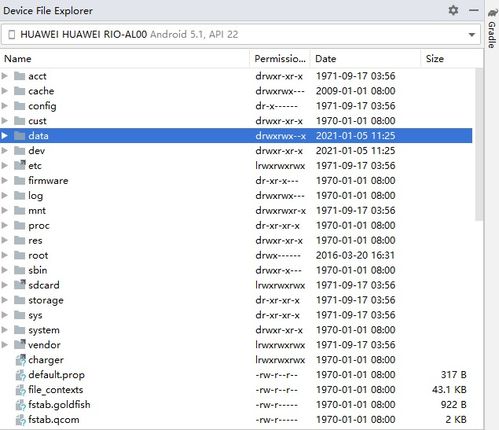Click the charger file icon
The width and height of the screenshot is (499, 430).
click(x=20, y=360)
